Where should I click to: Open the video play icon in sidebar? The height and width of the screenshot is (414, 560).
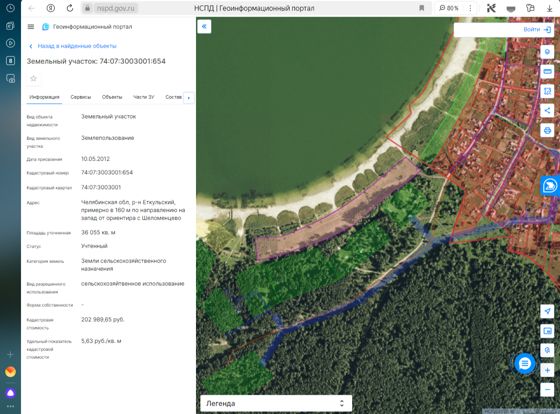tap(10, 43)
